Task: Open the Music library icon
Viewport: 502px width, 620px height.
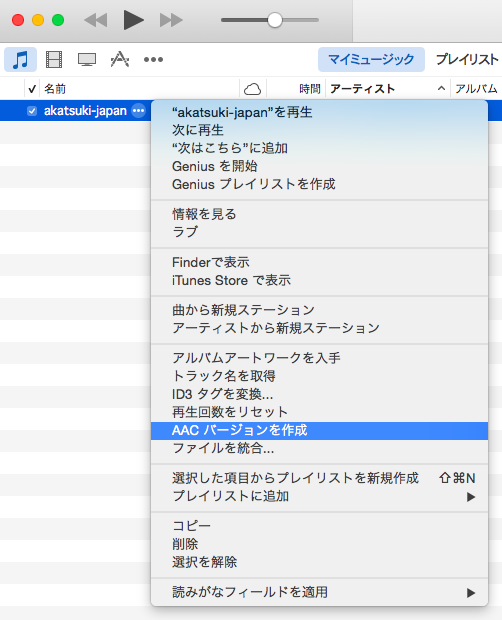Action: click(x=21, y=59)
